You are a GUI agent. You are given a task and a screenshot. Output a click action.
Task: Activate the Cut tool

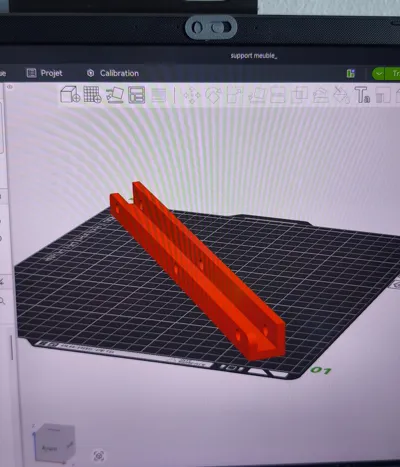point(278,95)
